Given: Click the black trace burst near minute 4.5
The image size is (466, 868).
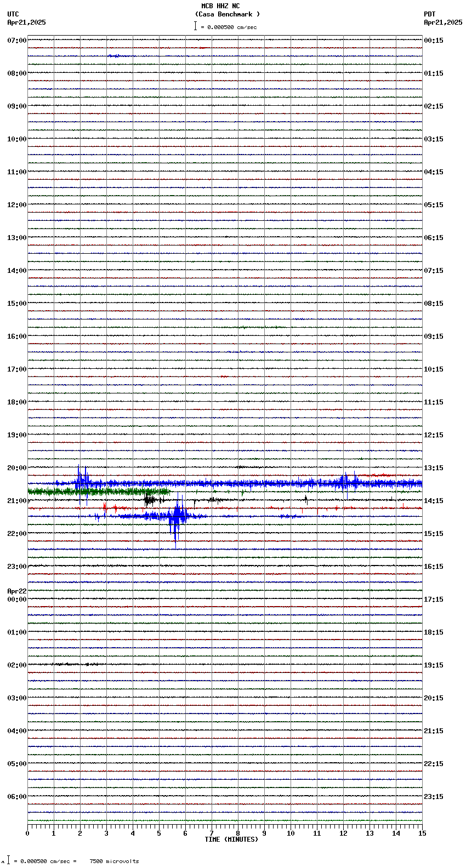Looking at the screenshot, I should click(150, 500).
